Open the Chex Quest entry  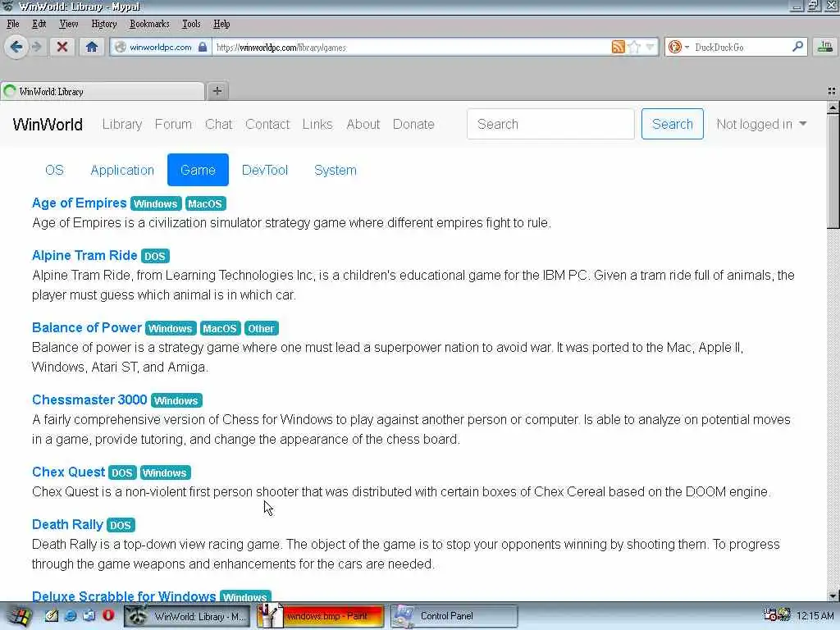pyautogui.click(x=69, y=472)
